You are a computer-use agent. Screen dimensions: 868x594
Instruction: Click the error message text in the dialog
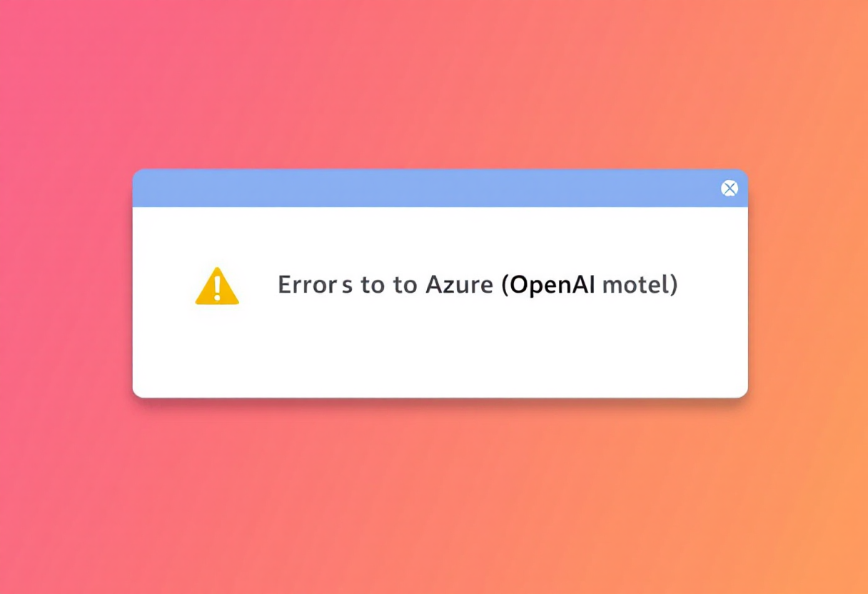[x=477, y=285]
